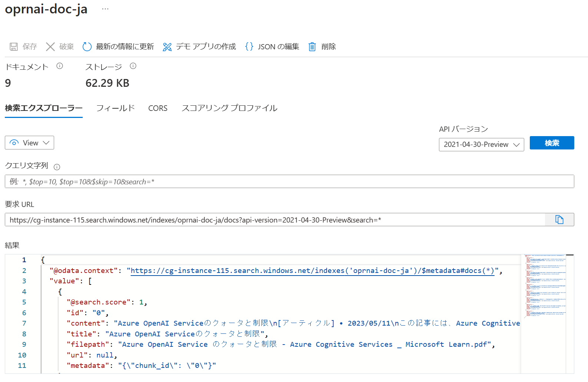Image resolution: width=588 pixels, height=382 pixels.
Task: Open the CORS tab
Action: (158, 108)
